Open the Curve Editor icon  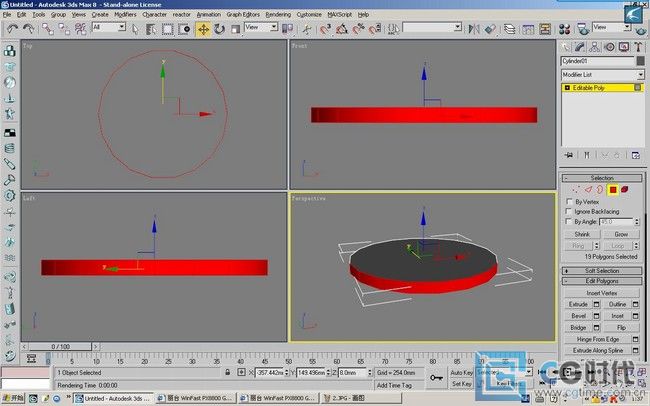click(x=528, y=29)
